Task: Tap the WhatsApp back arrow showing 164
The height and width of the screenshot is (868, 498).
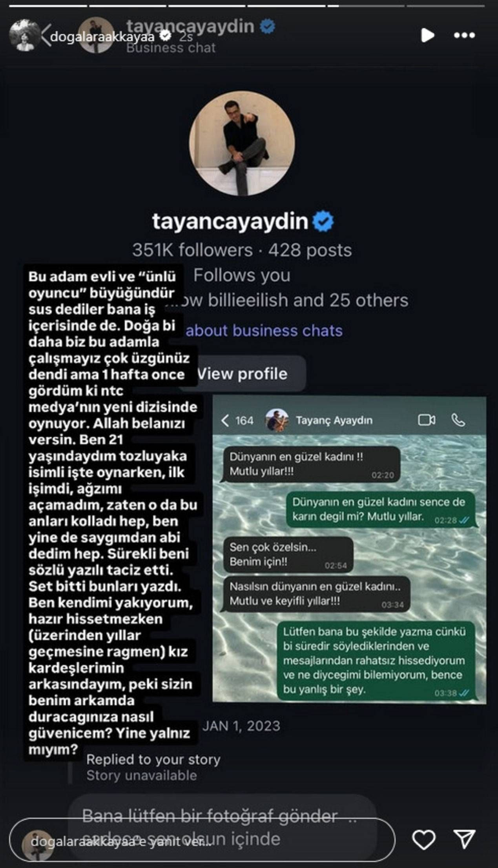Action: pyautogui.click(x=237, y=421)
